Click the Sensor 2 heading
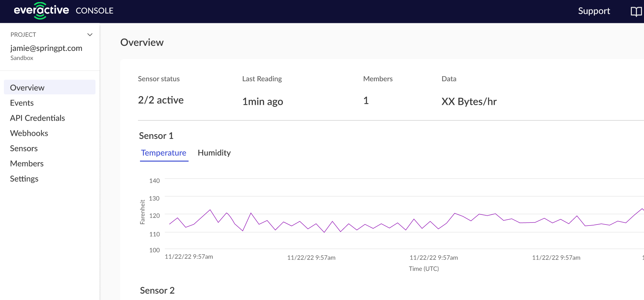The image size is (644, 300). click(157, 291)
